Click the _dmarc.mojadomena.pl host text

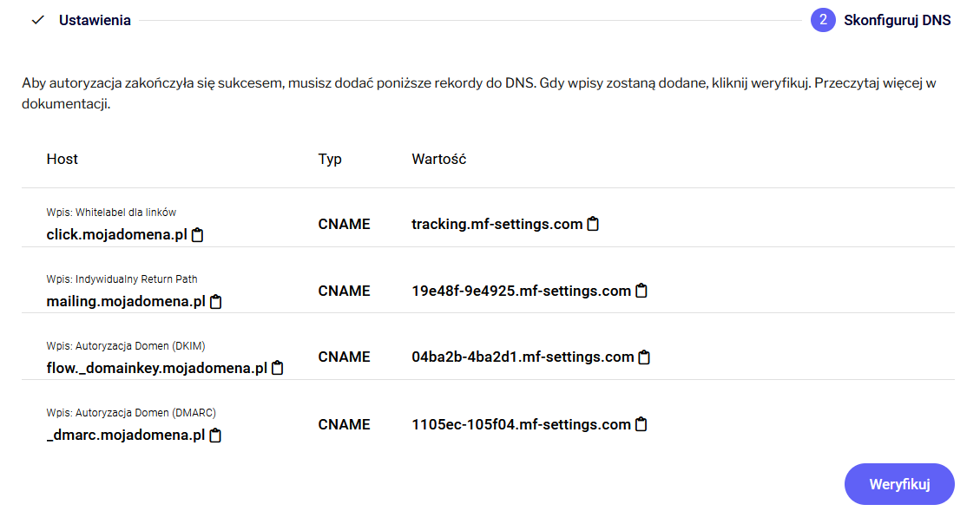[x=125, y=436]
